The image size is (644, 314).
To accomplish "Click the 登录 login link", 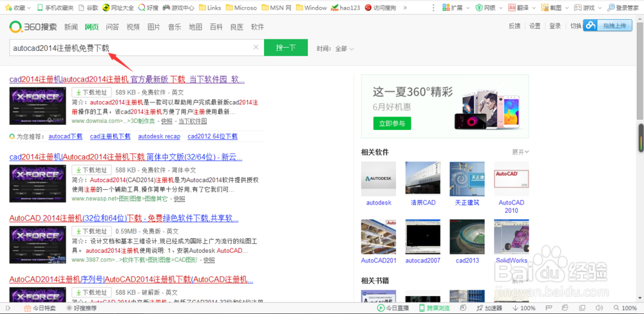I will (x=555, y=26).
